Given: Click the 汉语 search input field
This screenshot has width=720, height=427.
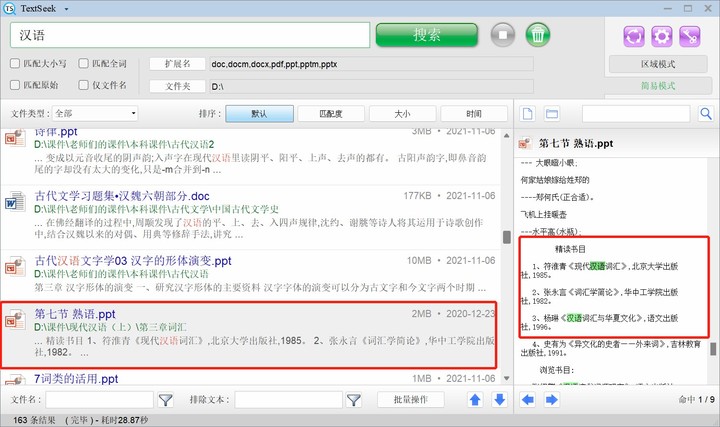Looking at the screenshot, I should [x=190, y=35].
